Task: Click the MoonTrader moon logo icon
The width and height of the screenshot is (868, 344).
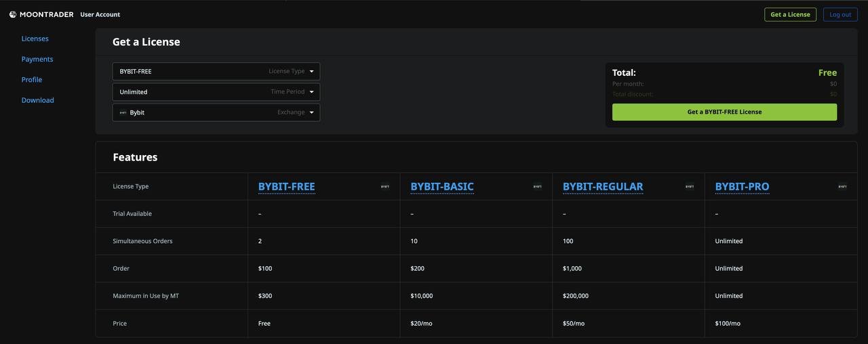Action: pyautogui.click(x=13, y=14)
